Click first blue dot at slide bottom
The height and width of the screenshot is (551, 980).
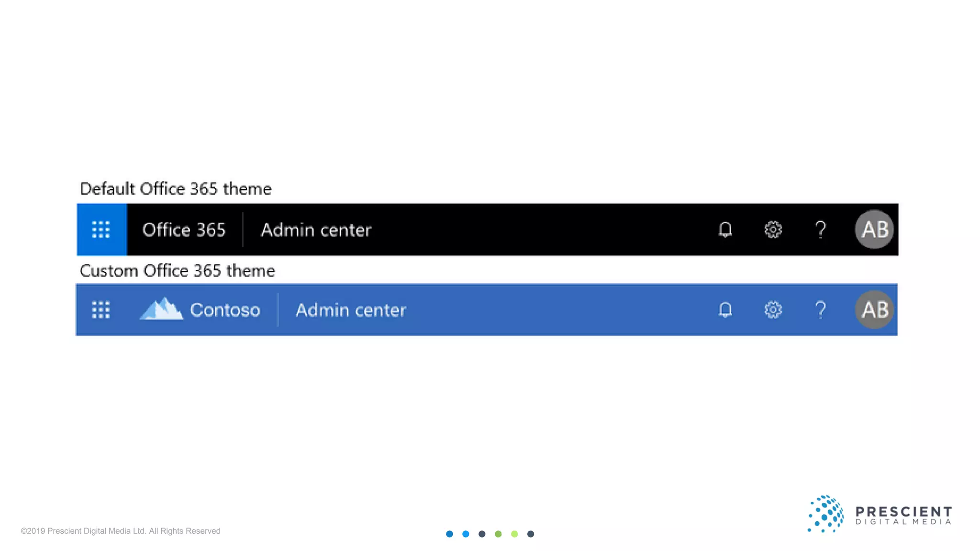pyautogui.click(x=449, y=534)
